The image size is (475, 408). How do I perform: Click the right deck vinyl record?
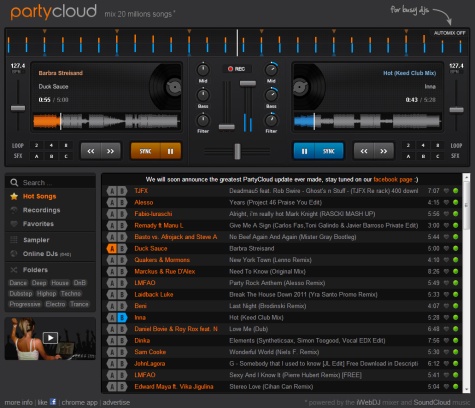pyautogui.click(x=308, y=87)
